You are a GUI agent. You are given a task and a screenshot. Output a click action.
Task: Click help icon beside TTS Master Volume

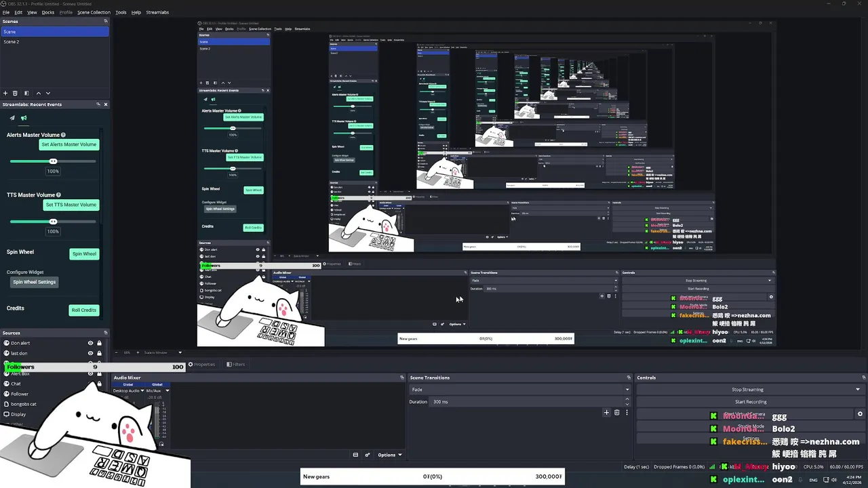(x=58, y=195)
